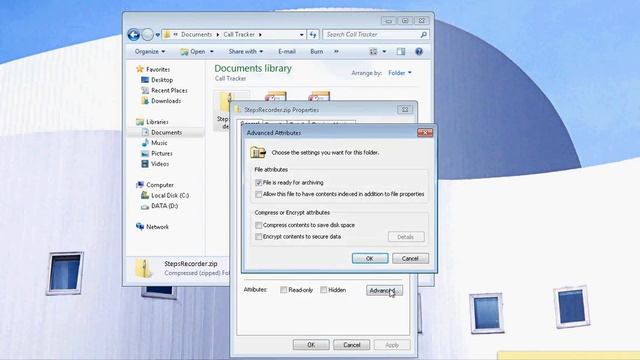Image resolution: width=640 pixels, height=360 pixels.
Task: Enable Compress contents to save disk space
Action: (x=258, y=225)
